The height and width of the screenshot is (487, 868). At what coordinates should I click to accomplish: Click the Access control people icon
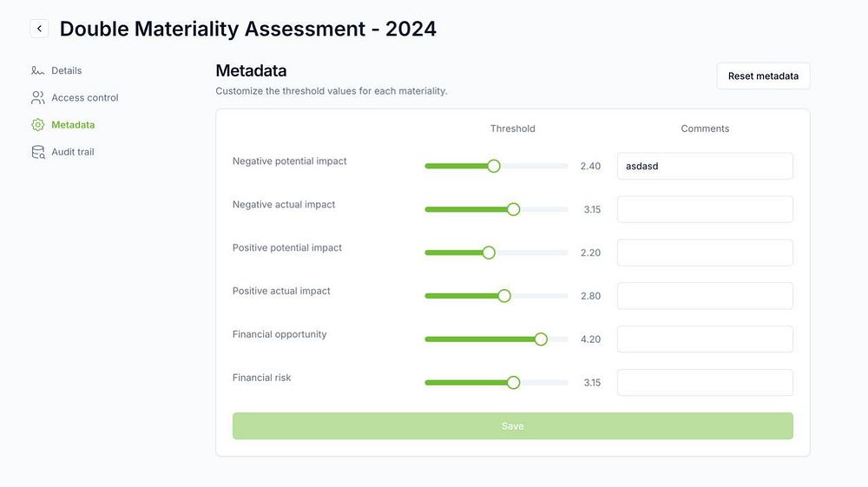[x=37, y=97]
